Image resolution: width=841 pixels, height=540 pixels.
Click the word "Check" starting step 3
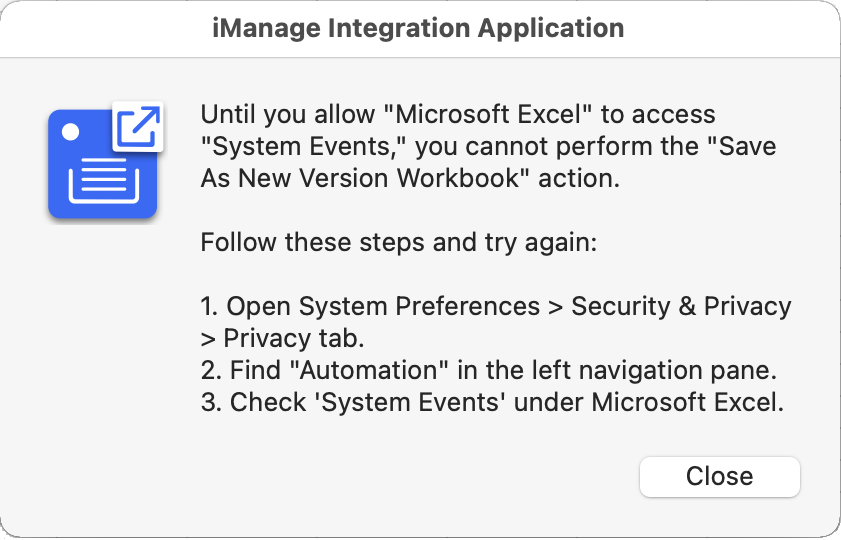(x=261, y=402)
